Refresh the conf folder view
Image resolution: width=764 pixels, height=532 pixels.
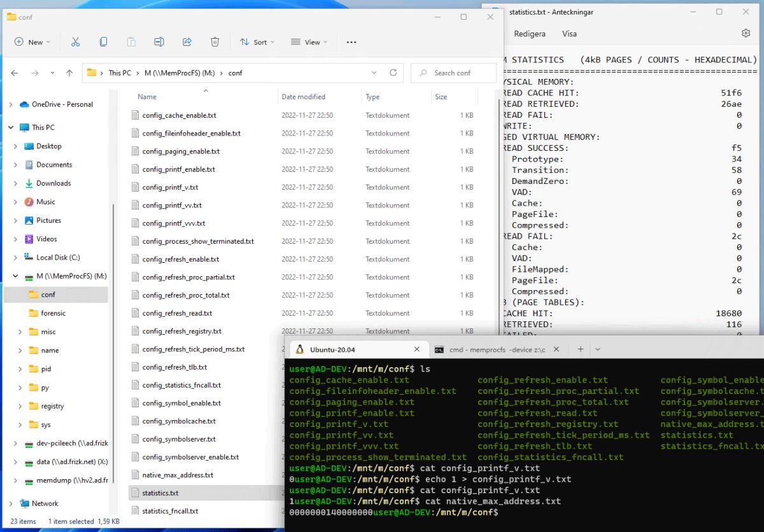[x=393, y=73]
